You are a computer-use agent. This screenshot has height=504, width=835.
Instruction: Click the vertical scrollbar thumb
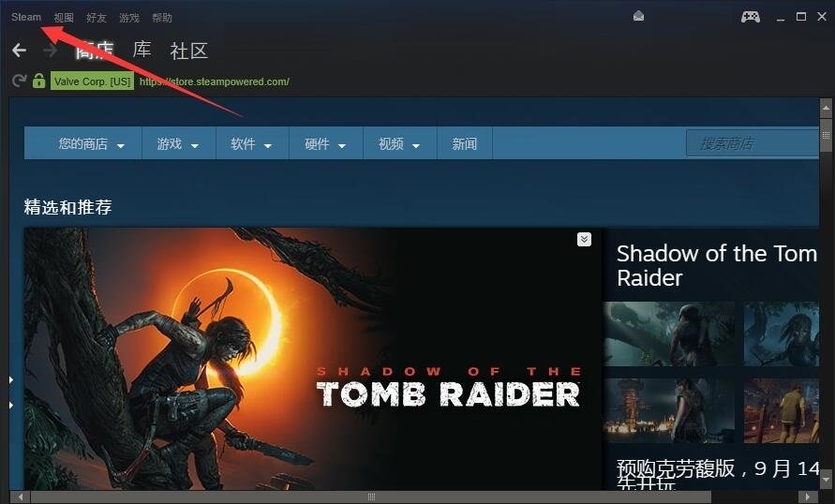826,135
